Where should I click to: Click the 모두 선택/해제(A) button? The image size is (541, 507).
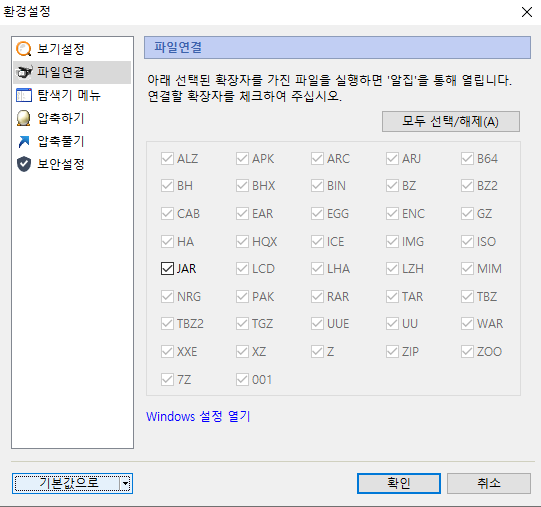tap(451, 121)
